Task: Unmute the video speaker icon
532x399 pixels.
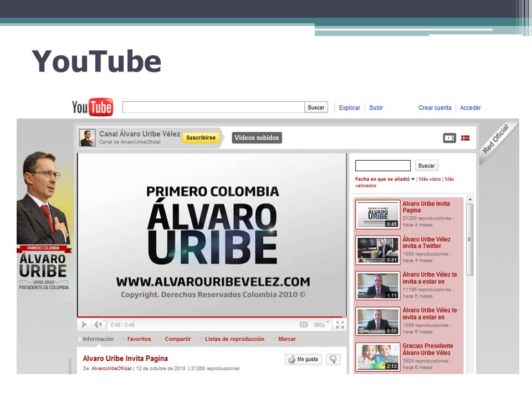Action: point(98,325)
